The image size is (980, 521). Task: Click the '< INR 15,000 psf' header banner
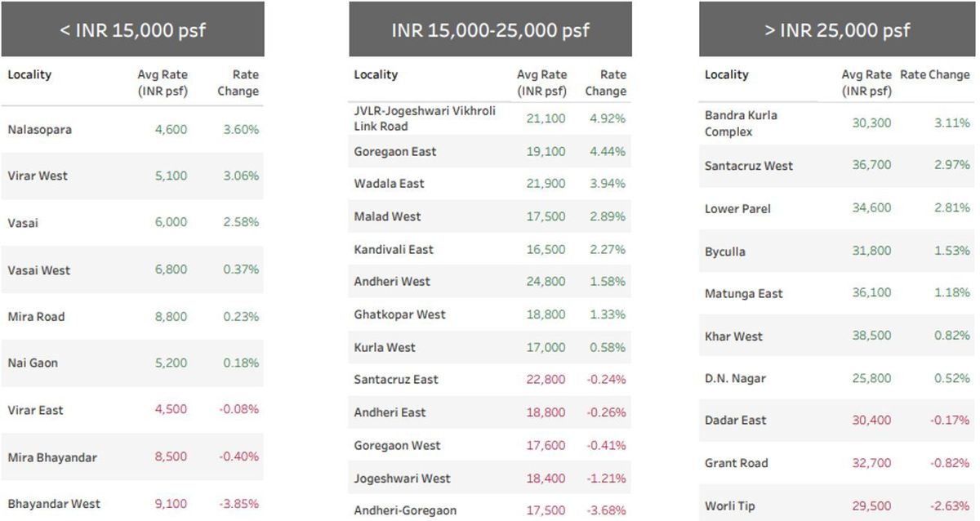tap(132, 30)
